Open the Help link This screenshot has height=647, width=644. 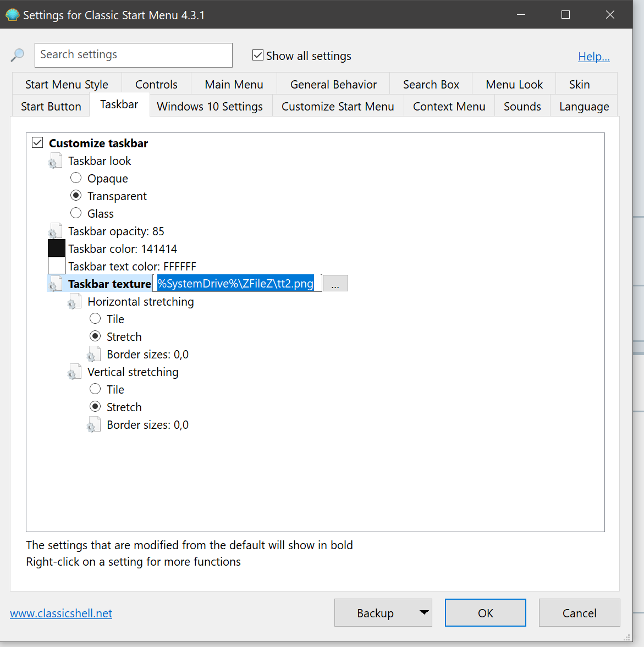click(x=593, y=56)
